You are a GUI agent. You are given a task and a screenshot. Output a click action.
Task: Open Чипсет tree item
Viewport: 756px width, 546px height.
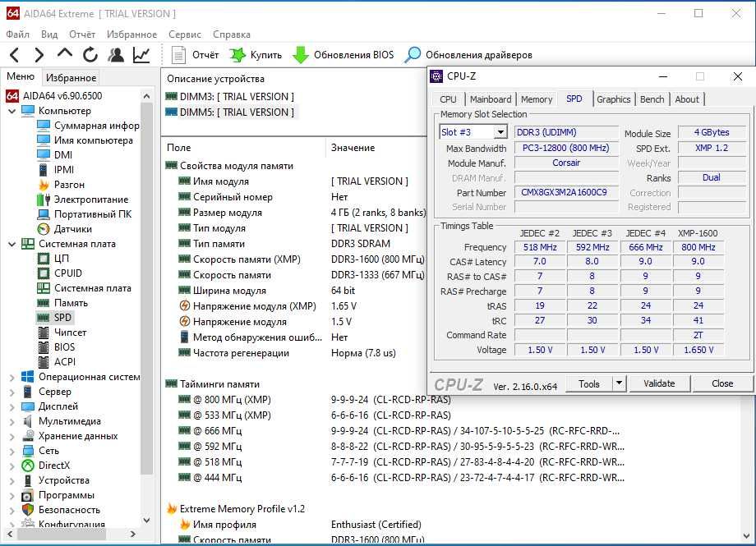(62, 333)
